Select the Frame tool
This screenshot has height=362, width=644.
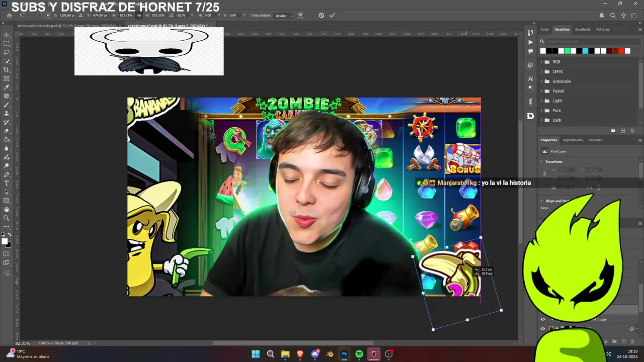[7, 78]
